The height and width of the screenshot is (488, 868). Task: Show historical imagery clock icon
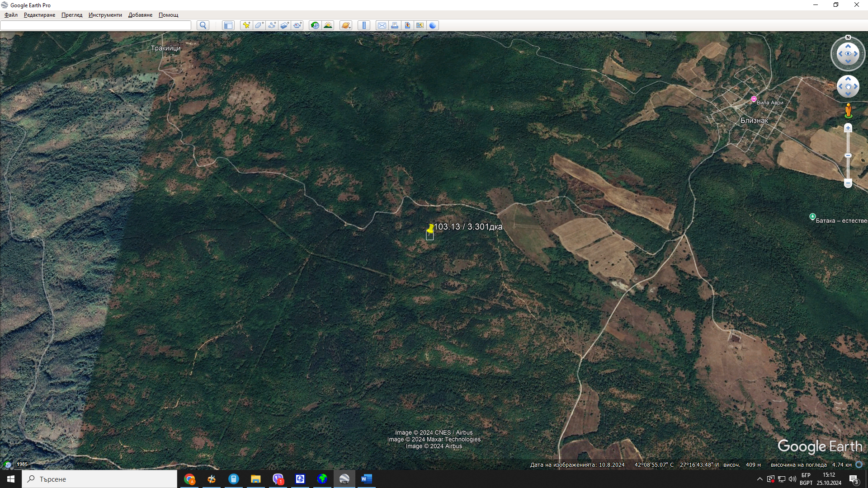pyautogui.click(x=315, y=25)
